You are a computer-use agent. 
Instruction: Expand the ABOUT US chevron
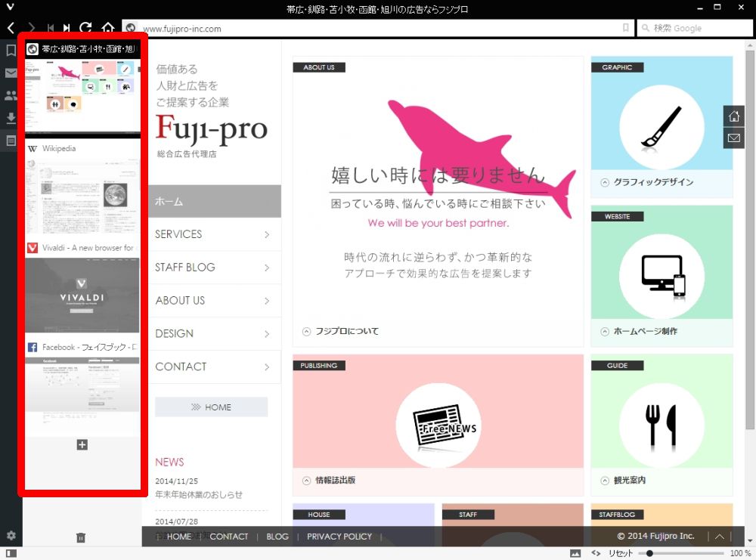[x=267, y=301]
